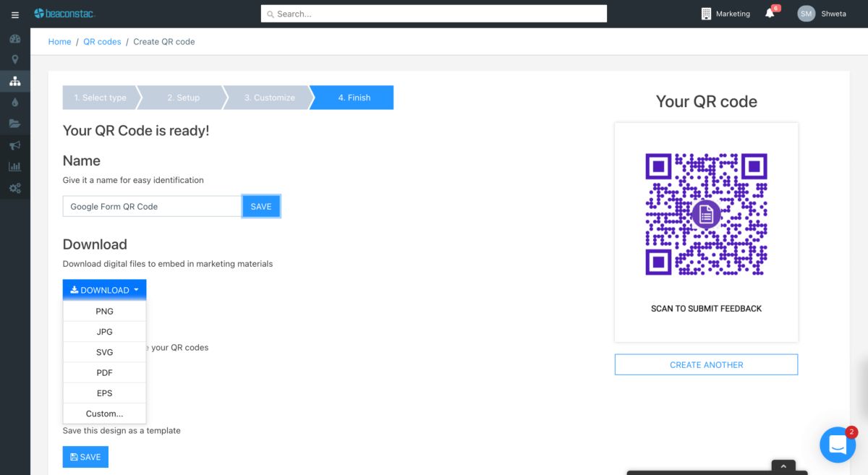Select the Places pin icon in sidebar

14,59
